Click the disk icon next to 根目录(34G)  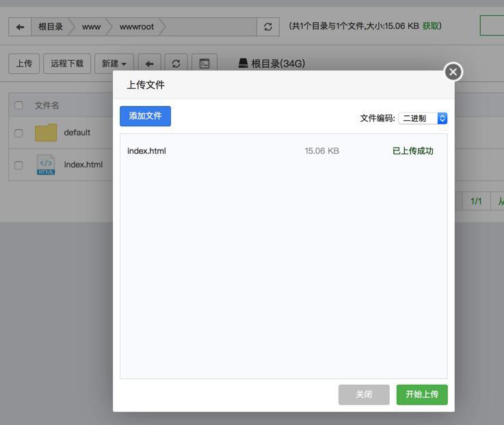[x=243, y=64]
